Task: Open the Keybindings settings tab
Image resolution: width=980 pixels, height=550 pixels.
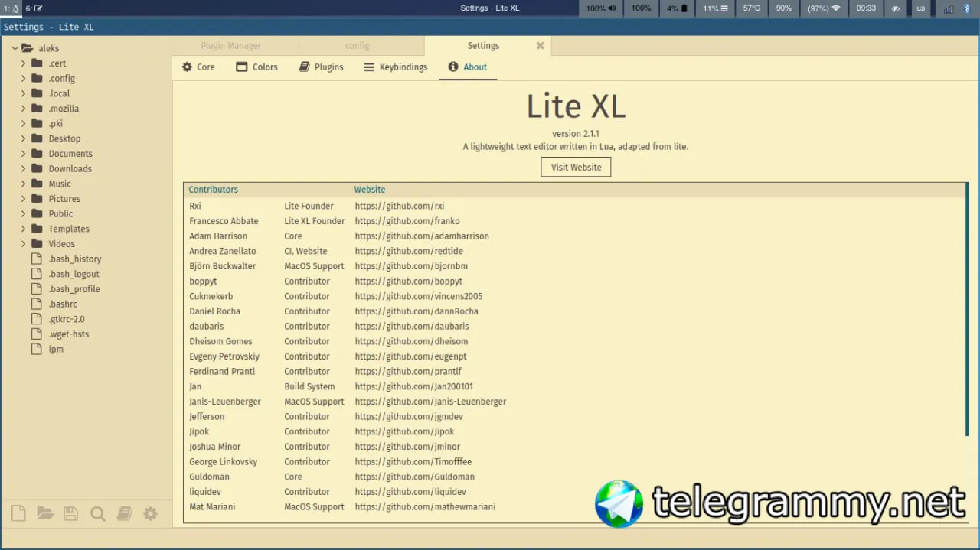Action: tap(395, 67)
